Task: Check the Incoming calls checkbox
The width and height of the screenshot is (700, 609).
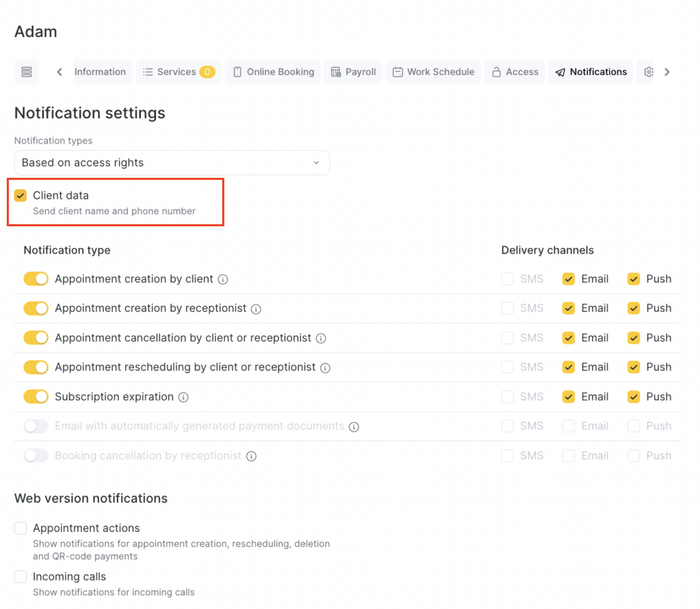Action: pos(21,577)
